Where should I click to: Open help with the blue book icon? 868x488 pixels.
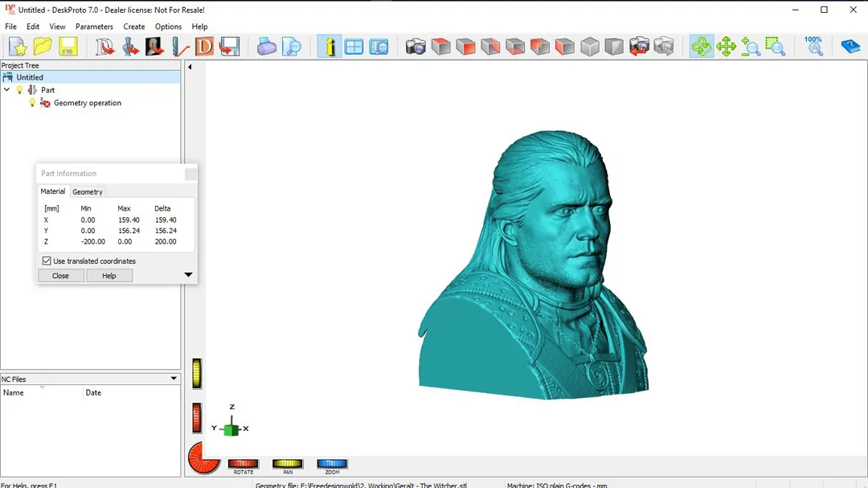tap(850, 47)
